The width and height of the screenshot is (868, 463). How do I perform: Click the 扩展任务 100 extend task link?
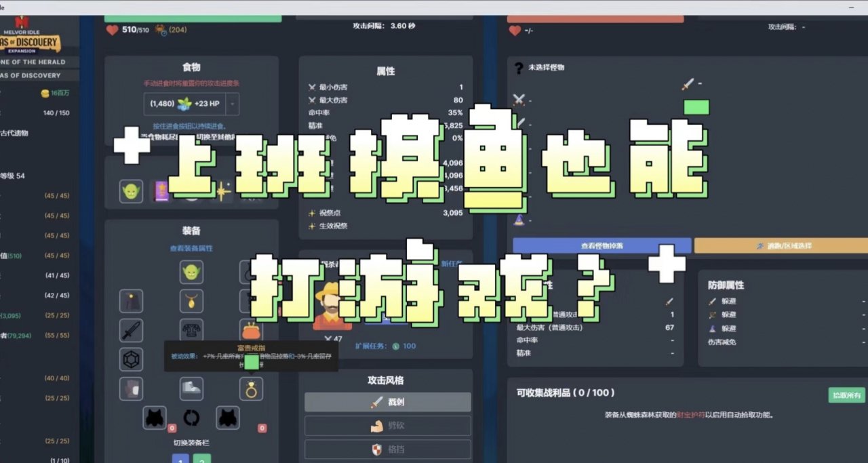[386, 346]
